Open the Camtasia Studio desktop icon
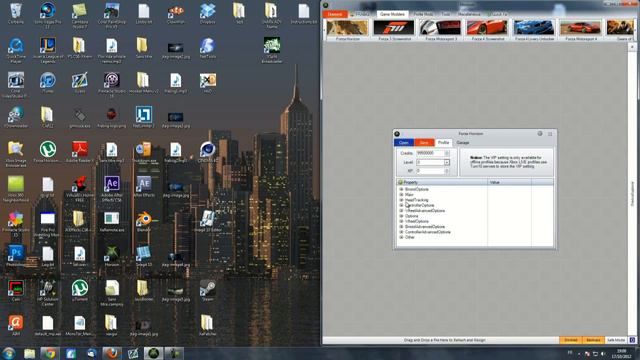This screenshot has width=640, height=360. click(80, 16)
